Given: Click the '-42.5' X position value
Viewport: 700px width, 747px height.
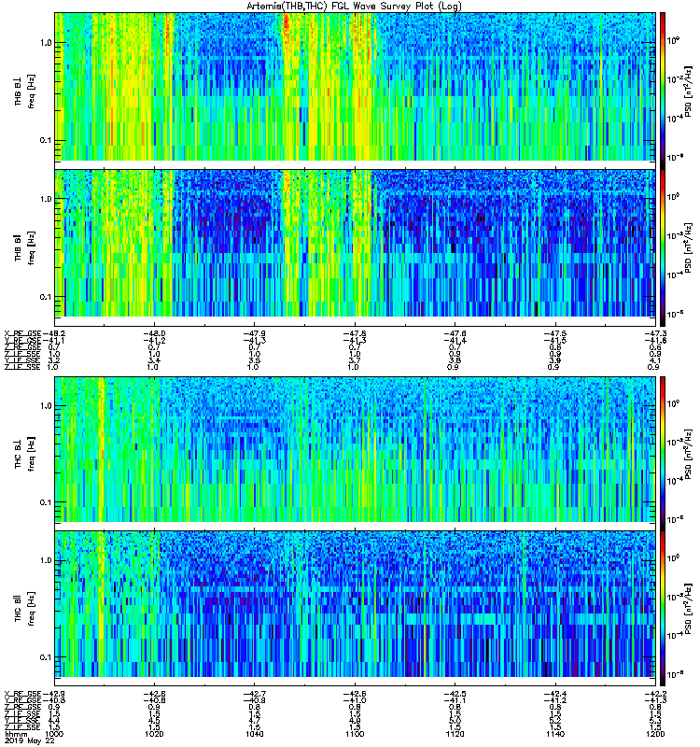Looking at the screenshot, I should tap(455, 694).
